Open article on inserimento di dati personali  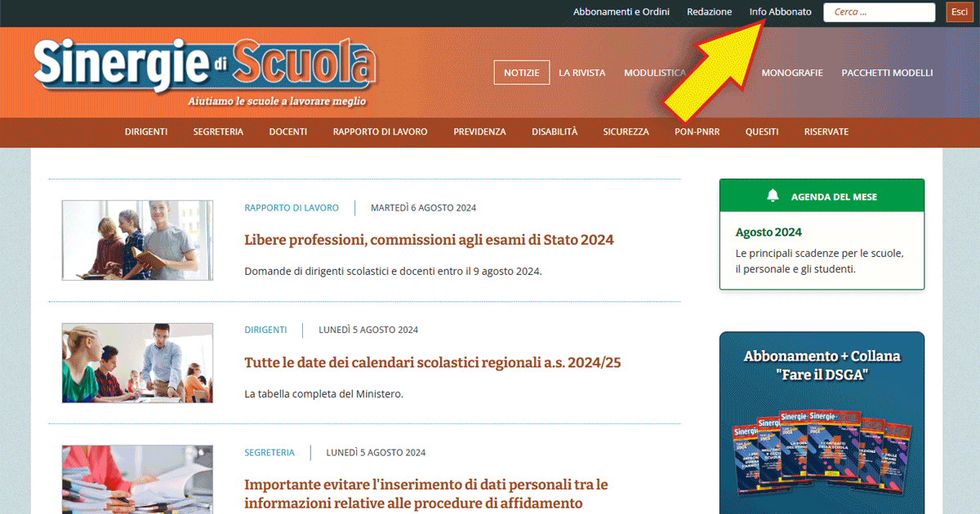click(425, 494)
